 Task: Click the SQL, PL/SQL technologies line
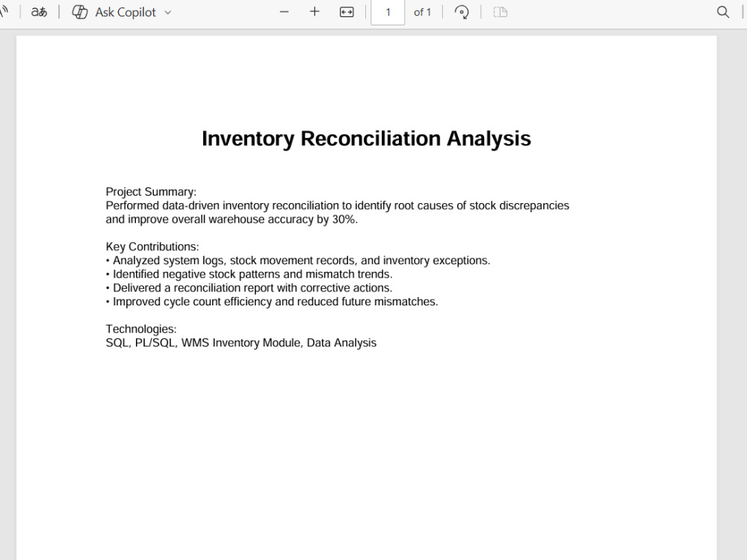241,343
